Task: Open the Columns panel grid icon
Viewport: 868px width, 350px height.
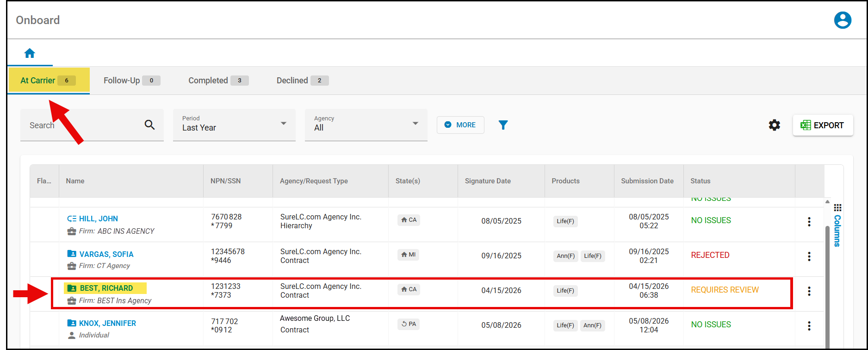Action: click(837, 207)
